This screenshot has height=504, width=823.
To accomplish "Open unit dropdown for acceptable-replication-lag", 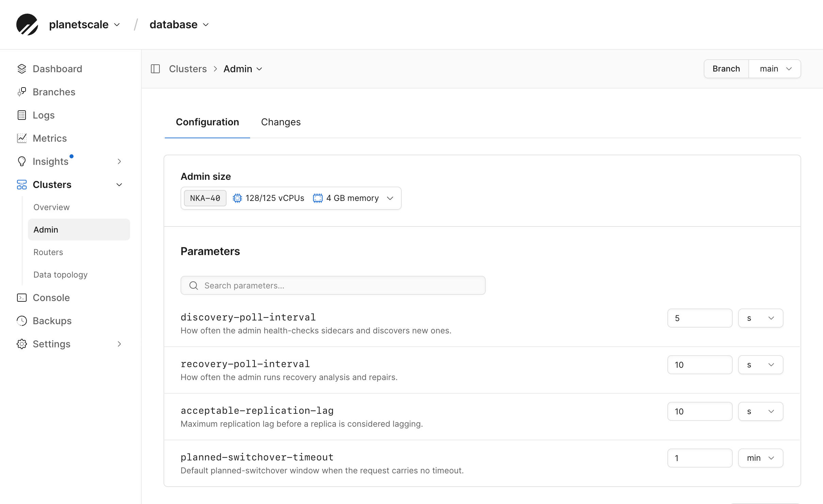I will click(761, 411).
